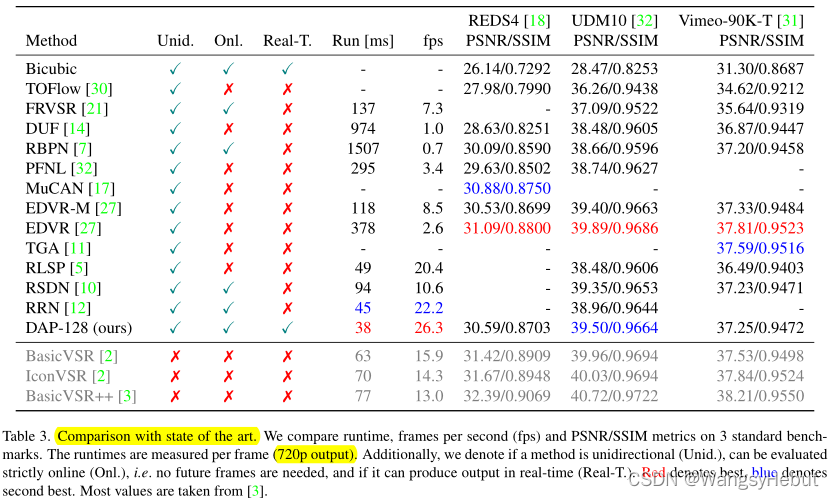Viewport: 834px width, 499px height.
Task: Click the red fps value 26.3
Action: tap(429, 328)
